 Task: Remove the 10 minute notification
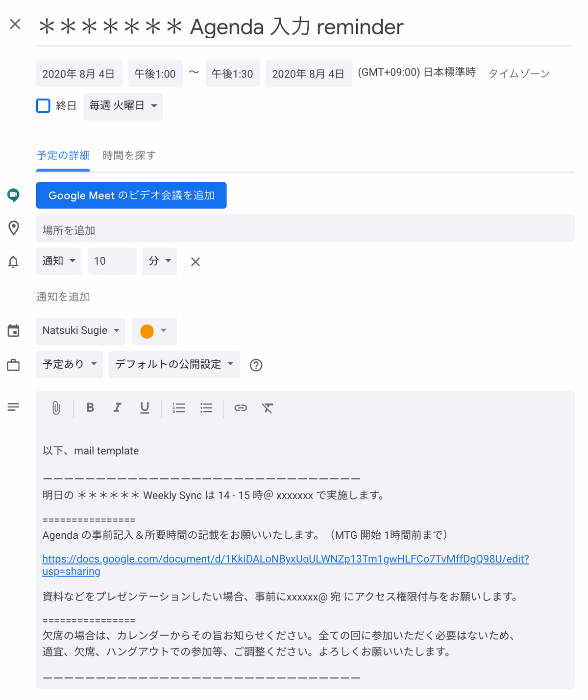coord(196,262)
